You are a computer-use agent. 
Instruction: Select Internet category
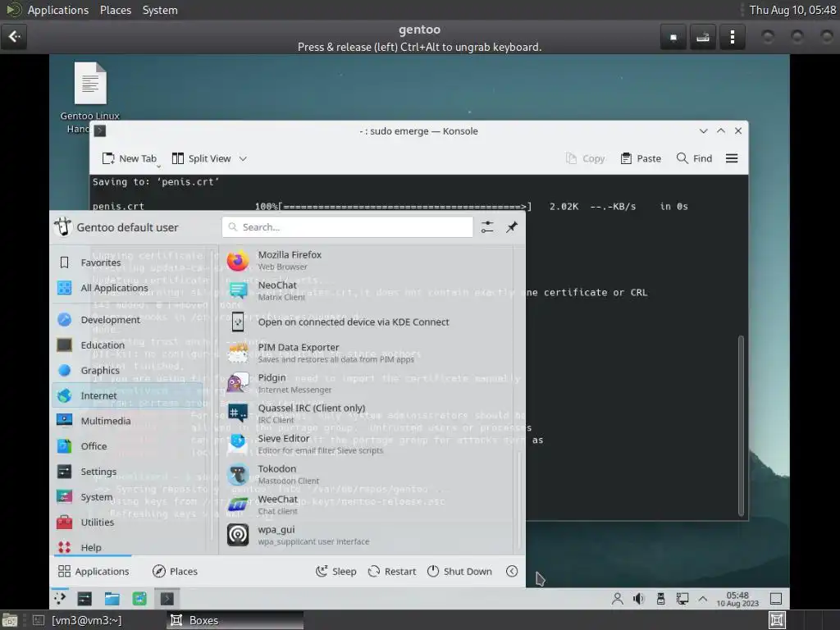128,395
